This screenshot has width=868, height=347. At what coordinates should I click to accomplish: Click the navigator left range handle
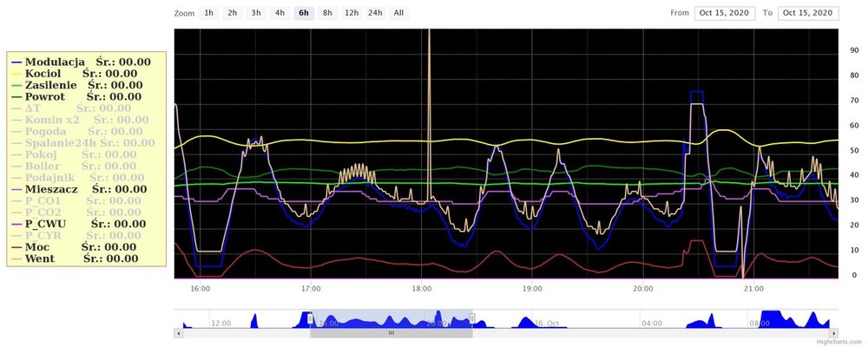pyautogui.click(x=310, y=318)
